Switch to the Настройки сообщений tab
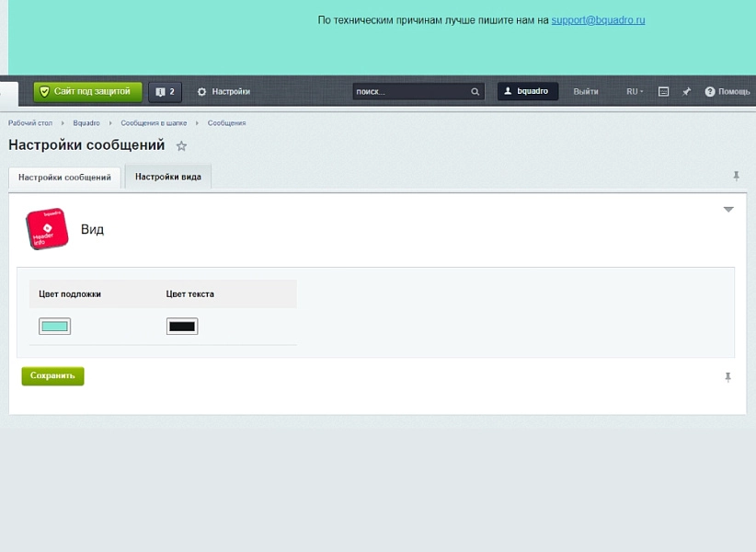Viewport: 756px width, 552px height. coord(64,178)
